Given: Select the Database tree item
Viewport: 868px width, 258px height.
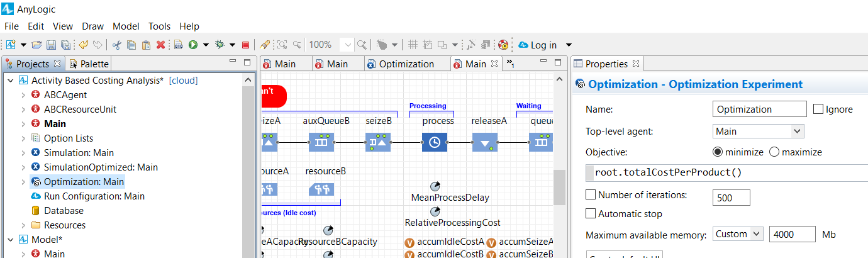Looking at the screenshot, I should pyautogui.click(x=64, y=211).
